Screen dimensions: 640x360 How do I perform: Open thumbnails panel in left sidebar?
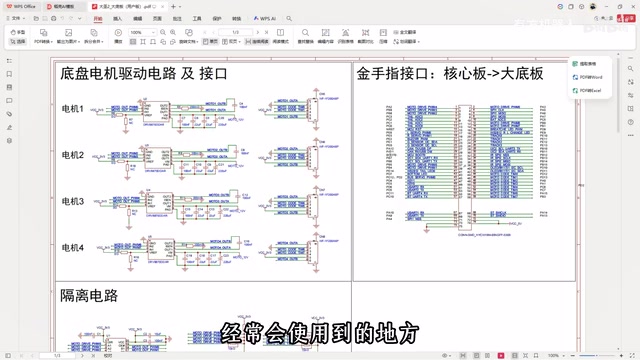click(x=9, y=87)
